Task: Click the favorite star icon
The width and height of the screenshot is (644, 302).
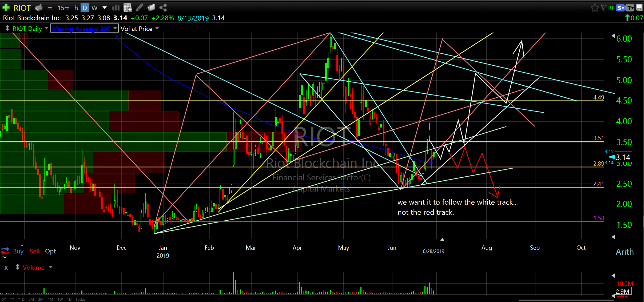Action: pos(595,8)
